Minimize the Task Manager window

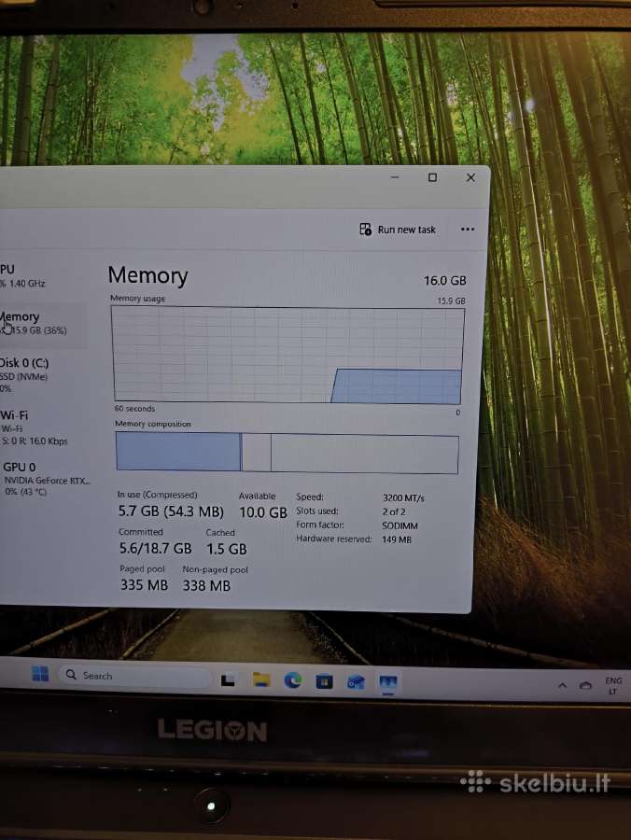pyautogui.click(x=395, y=176)
